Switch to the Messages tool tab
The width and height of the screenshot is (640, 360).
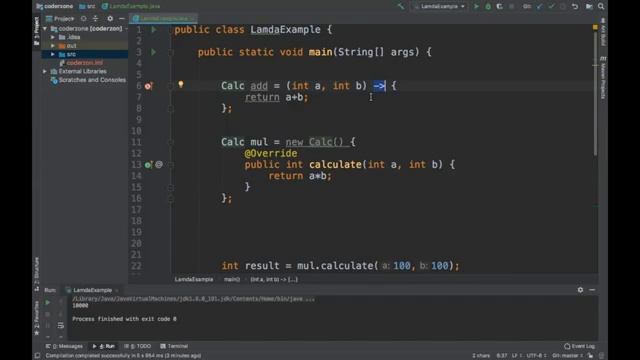[64, 346]
